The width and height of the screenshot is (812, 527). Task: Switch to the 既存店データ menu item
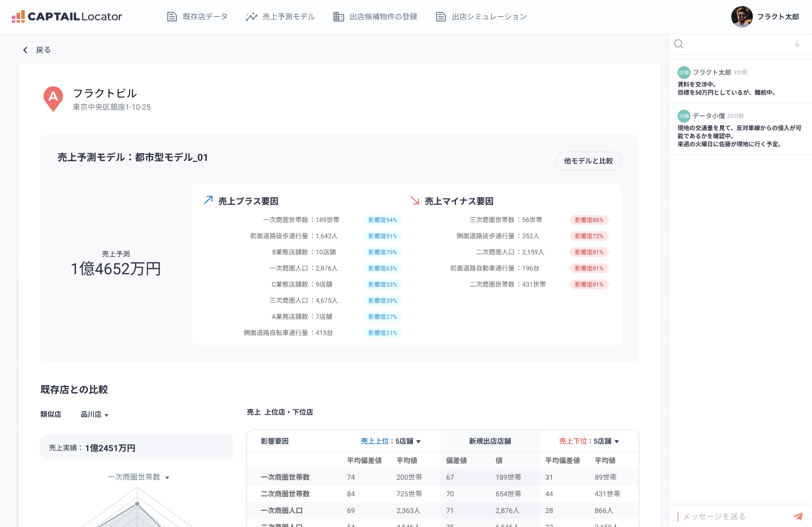205,16
